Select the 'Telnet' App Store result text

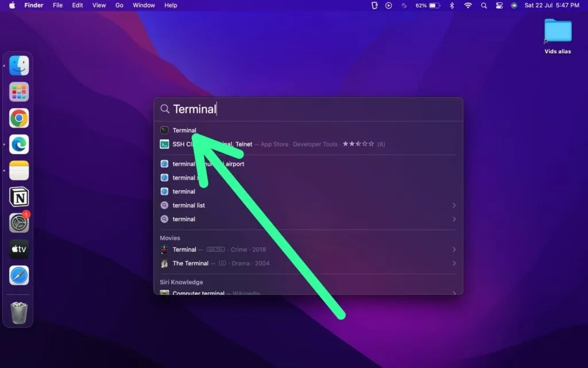coord(243,144)
